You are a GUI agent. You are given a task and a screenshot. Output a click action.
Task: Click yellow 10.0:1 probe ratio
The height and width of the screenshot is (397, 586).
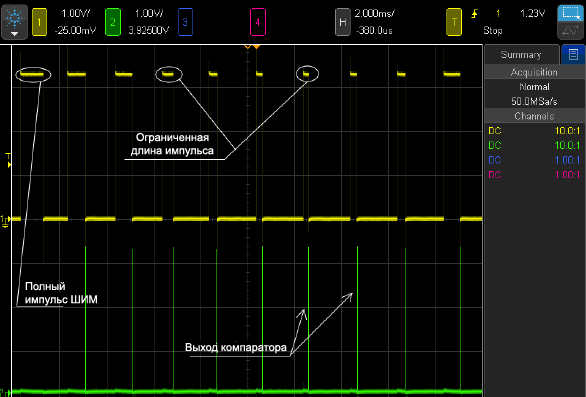567,131
